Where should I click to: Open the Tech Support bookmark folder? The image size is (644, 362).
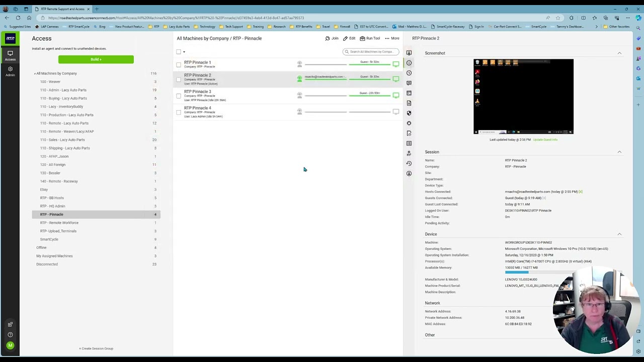pos(231,27)
